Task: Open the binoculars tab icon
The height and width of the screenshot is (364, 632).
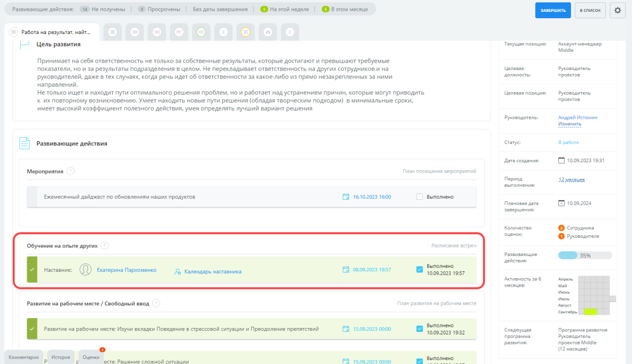Action: (268, 32)
